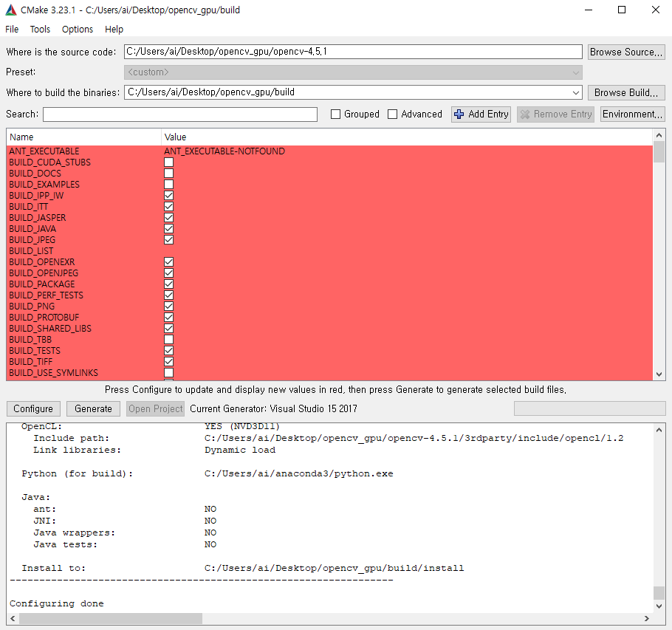Click the plus icon on Add Entry
Screen dimensions: 672x630
pyautogui.click(x=459, y=114)
